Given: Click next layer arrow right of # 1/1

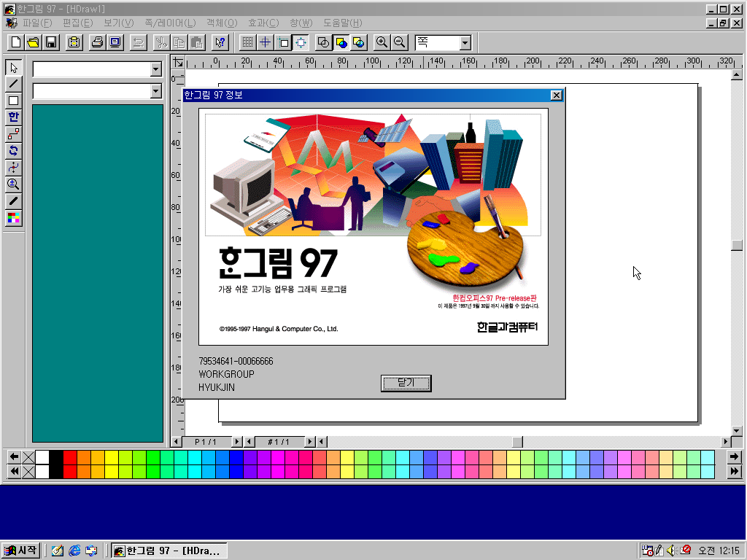Looking at the screenshot, I should coord(309,441).
